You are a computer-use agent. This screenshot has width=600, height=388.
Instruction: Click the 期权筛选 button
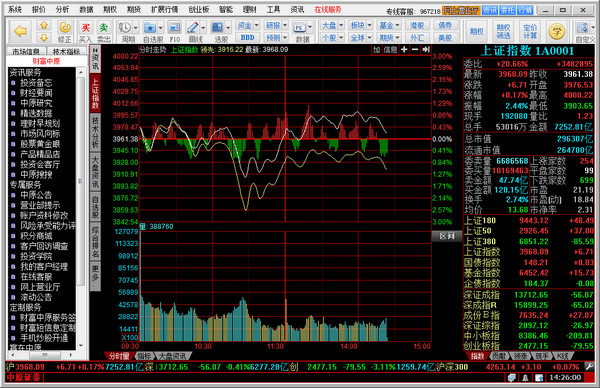(x=503, y=31)
